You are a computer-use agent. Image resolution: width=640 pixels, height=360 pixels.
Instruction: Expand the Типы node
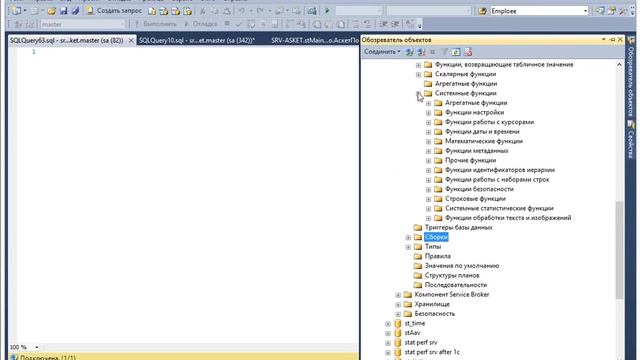click(x=408, y=247)
